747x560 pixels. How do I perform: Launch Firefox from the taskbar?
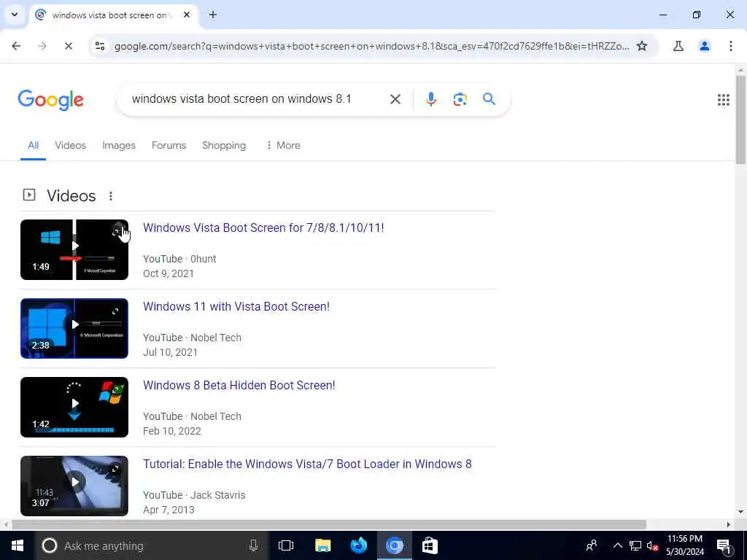coord(358,545)
